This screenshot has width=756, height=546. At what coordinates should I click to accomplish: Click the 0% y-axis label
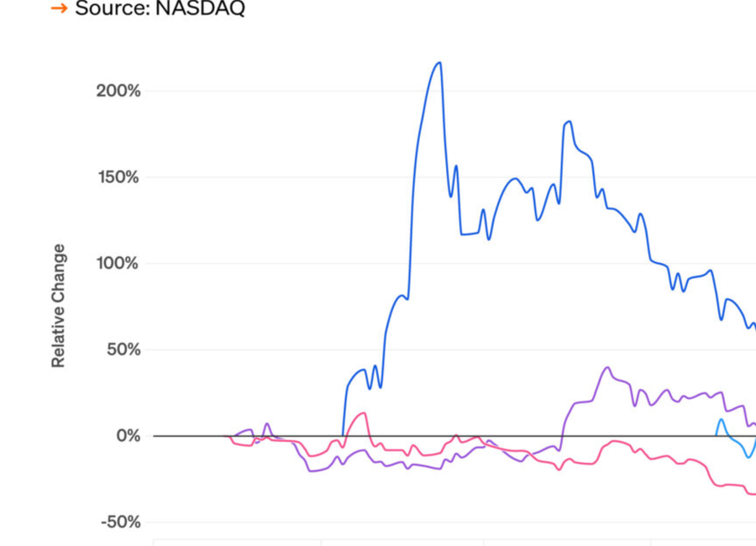pos(127,436)
